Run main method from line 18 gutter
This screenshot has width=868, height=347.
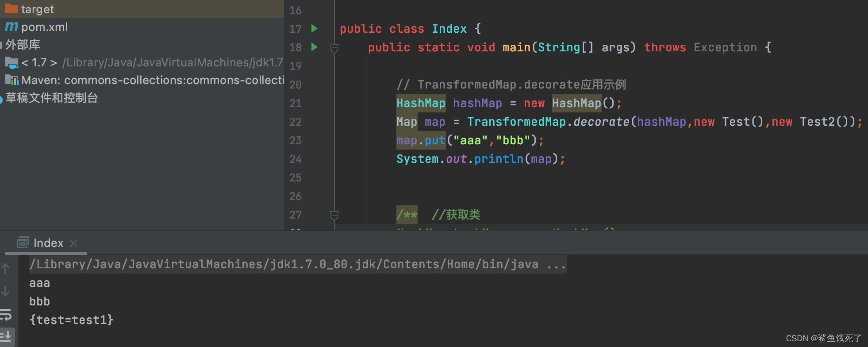click(x=314, y=47)
